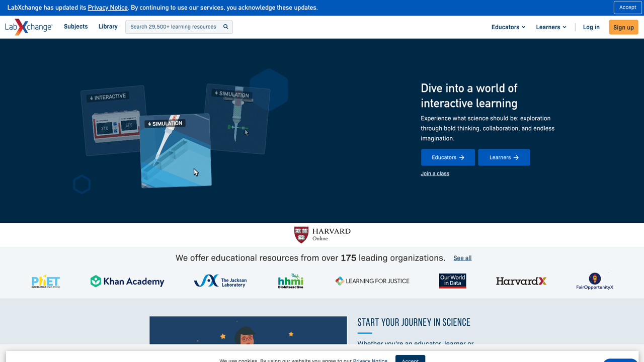
Task: Click the Log in link
Action: (x=591, y=27)
